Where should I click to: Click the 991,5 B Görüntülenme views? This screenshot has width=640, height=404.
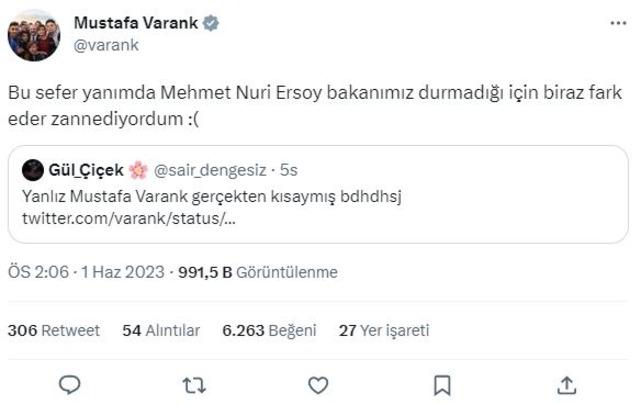(x=258, y=272)
